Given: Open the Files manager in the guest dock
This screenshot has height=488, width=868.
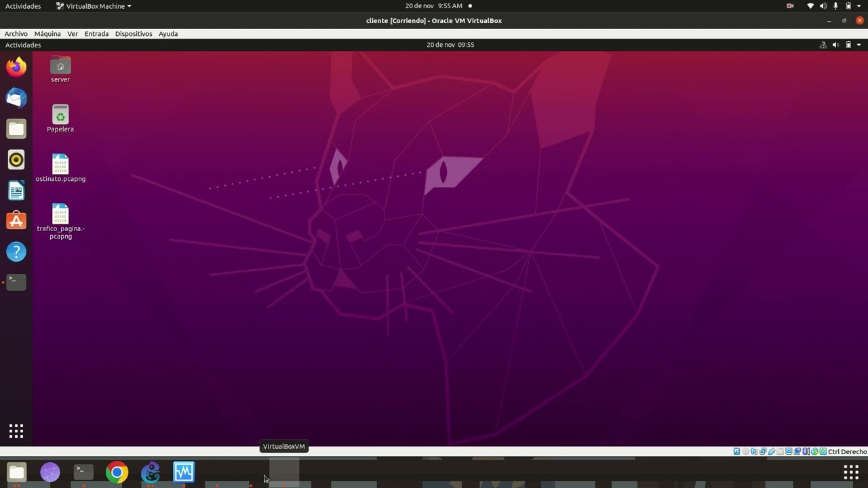Looking at the screenshot, I should coord(16,129).
